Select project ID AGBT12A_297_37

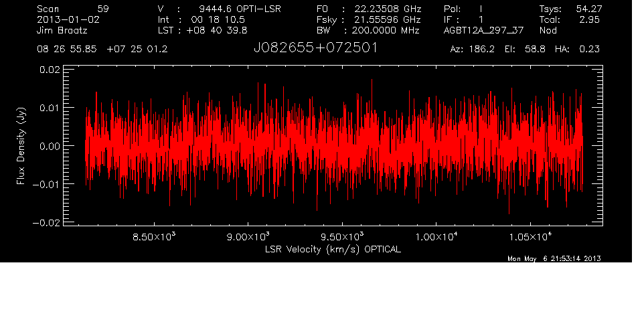tap(483, 30)
